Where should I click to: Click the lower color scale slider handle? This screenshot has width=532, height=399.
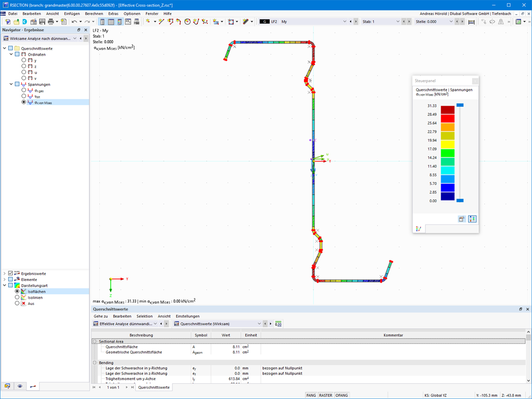(x=460, y=201)
